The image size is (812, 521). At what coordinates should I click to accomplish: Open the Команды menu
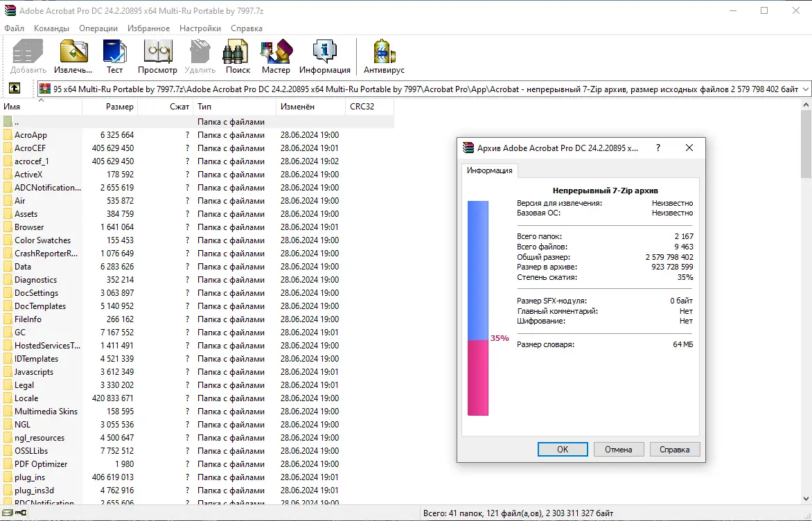click(x=51, y=28)
